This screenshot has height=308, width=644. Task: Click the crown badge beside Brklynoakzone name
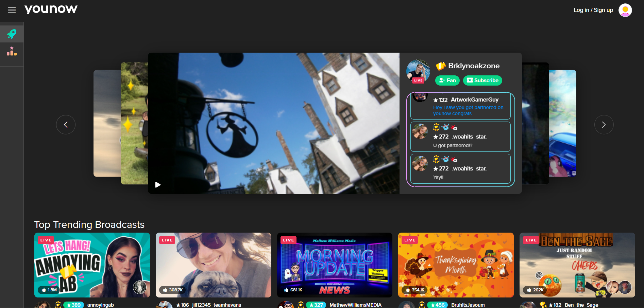pos(441,66)
